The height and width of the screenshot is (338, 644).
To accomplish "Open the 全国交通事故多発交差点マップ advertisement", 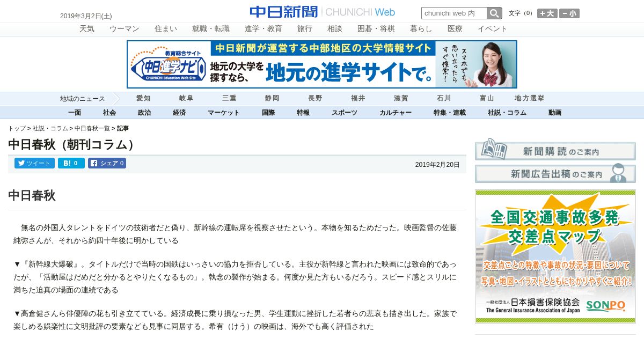I will click(x=555, y=256).
